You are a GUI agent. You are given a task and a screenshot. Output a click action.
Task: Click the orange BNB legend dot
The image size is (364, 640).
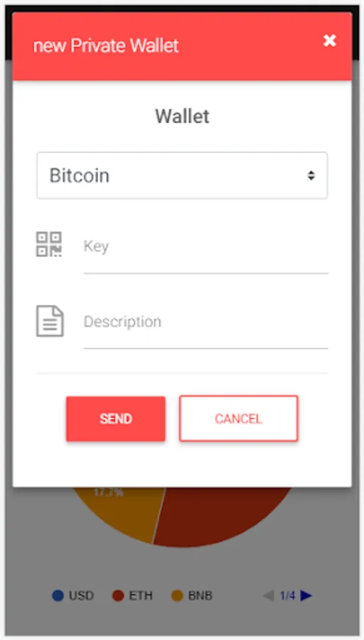point(177,596)
